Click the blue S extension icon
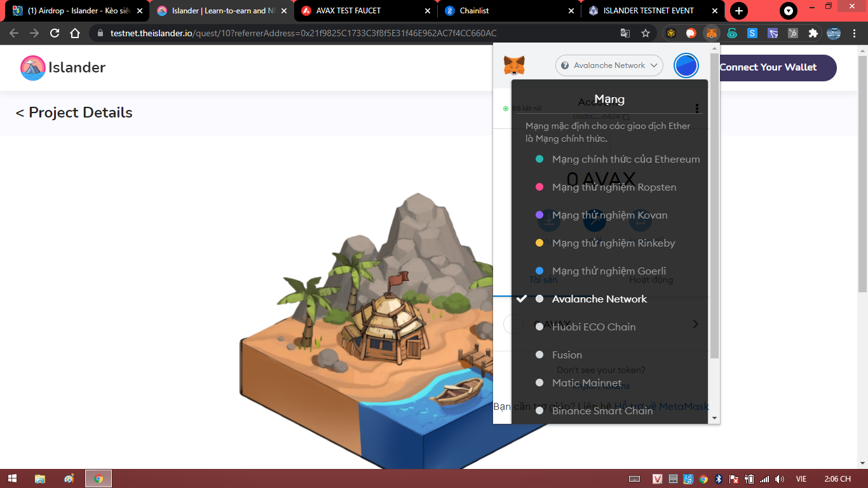The image size is (868, 488). [752, 33]
